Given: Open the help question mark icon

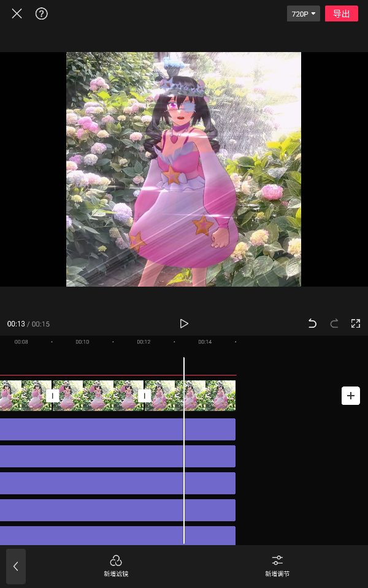Looking at the screenshot, I should point(41,13).
